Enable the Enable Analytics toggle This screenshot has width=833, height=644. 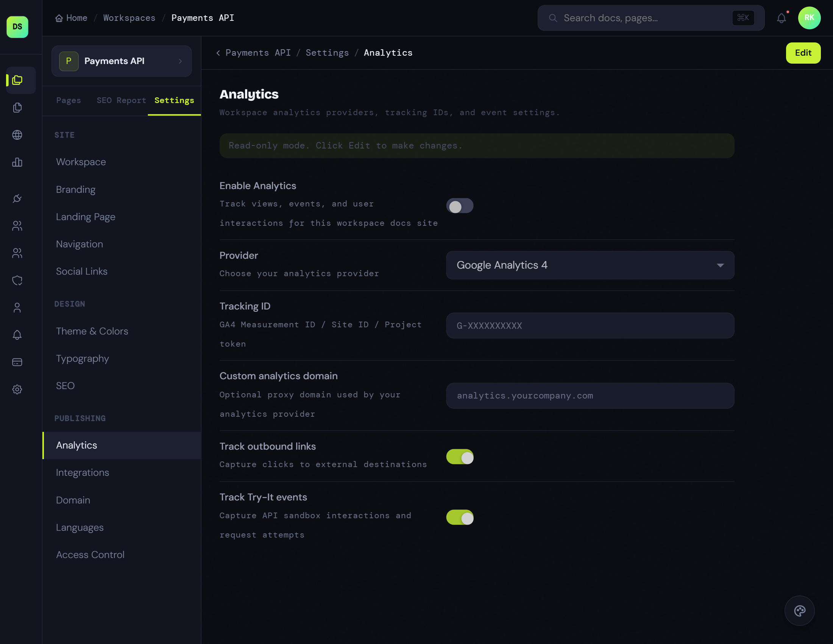click(460, 206)
